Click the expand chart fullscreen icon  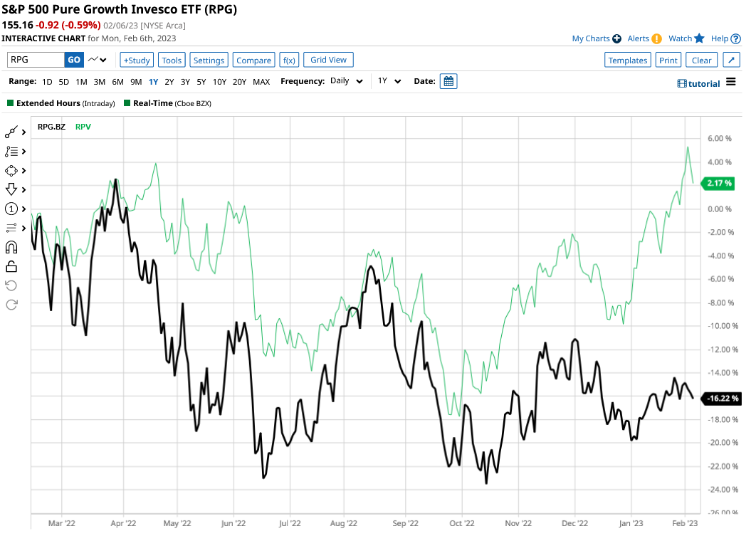(x=731, y=60)
